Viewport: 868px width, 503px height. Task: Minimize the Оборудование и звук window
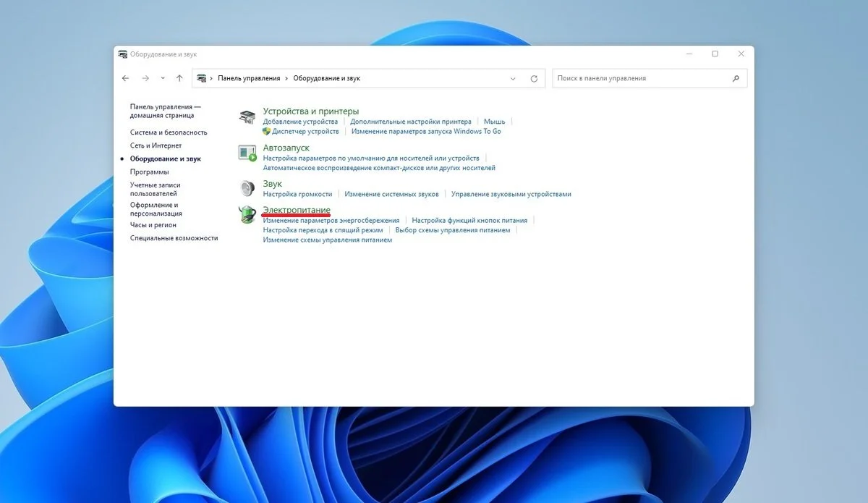pyautogui.click(x=689, y=54)
